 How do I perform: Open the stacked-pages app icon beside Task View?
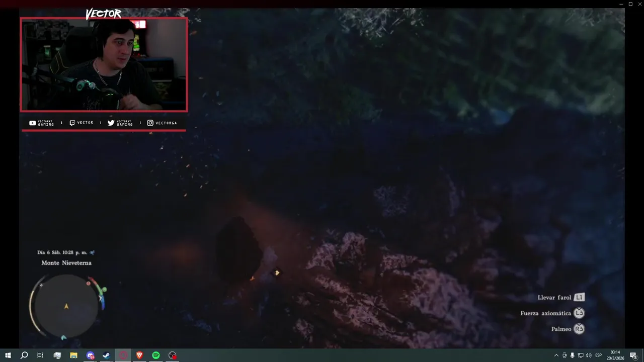[57, 355]
